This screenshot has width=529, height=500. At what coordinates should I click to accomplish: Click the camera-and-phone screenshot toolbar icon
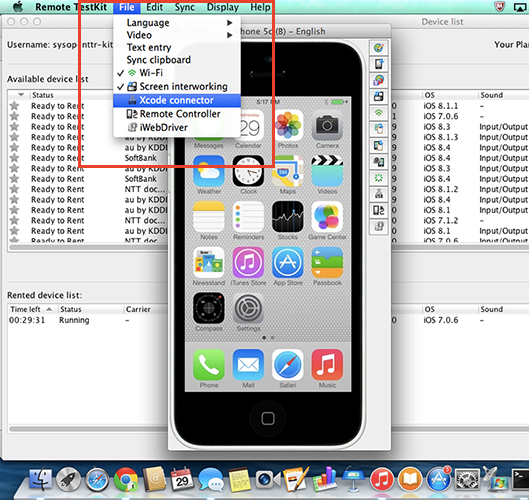pyautogui.click(x=379, y=162)
